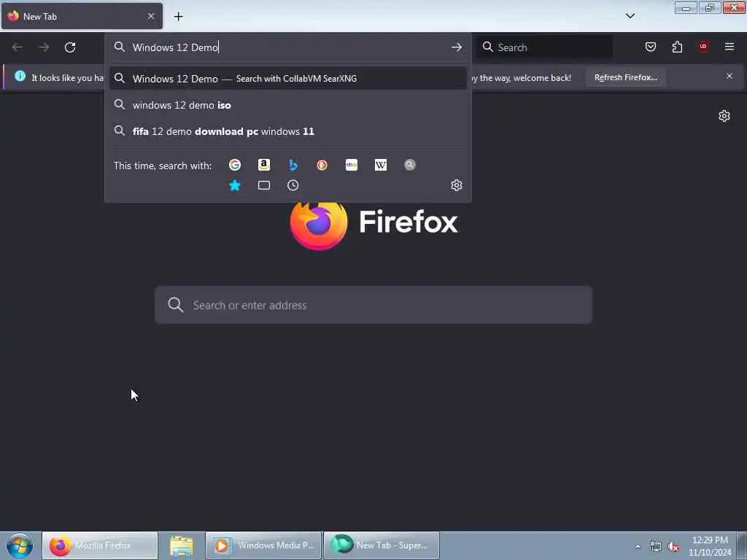The height and width of the screenshot is (560, 747).
Task: Show hidden system tray icons
Action: [x=638, y=546]
